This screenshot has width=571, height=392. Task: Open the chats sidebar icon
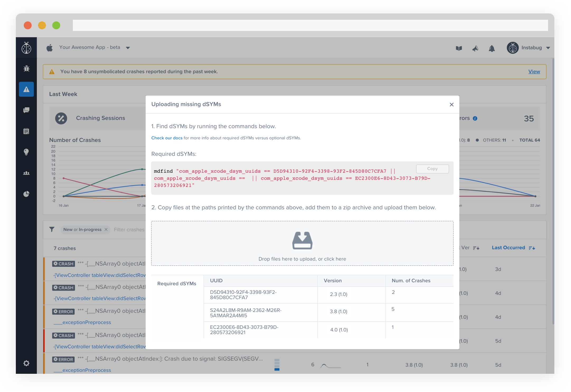click(26, 110)
